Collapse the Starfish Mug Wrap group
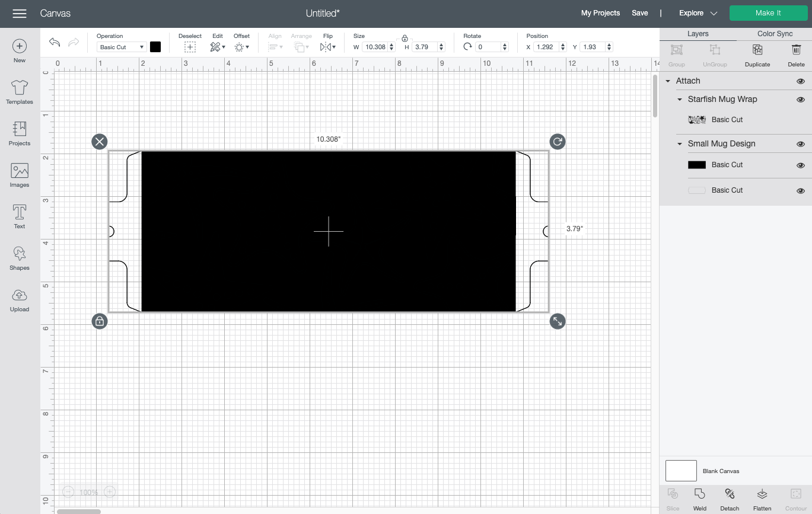The image size is (812, 514). [x=680, y=100]
